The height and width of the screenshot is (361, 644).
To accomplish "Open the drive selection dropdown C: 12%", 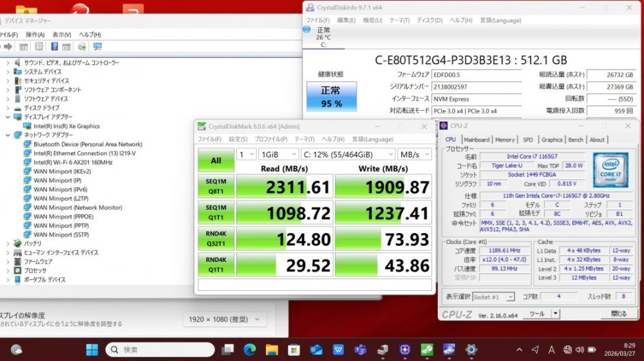I will coord(347,154).
